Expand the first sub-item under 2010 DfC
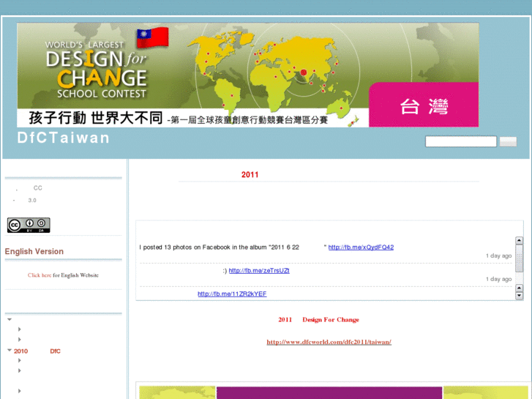Screen dimensions: 532x399 click(x=19, y=360)
